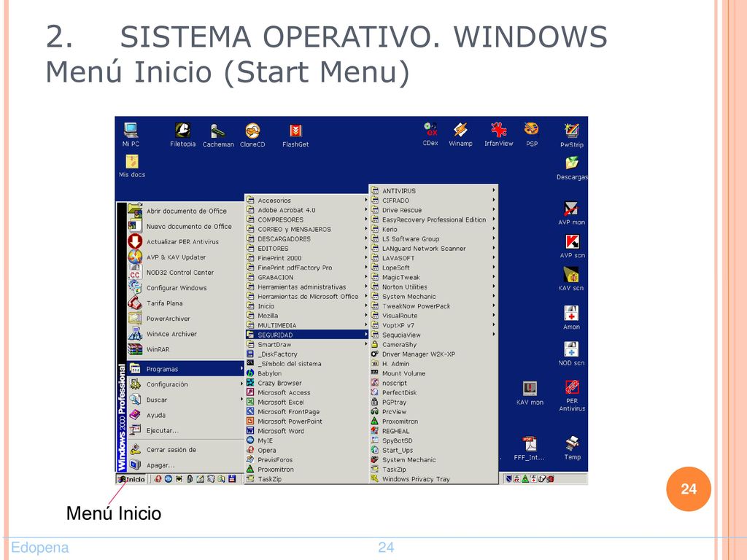
Task: Select Nuevo documento de Office
Action: click(x=186, y=227)
